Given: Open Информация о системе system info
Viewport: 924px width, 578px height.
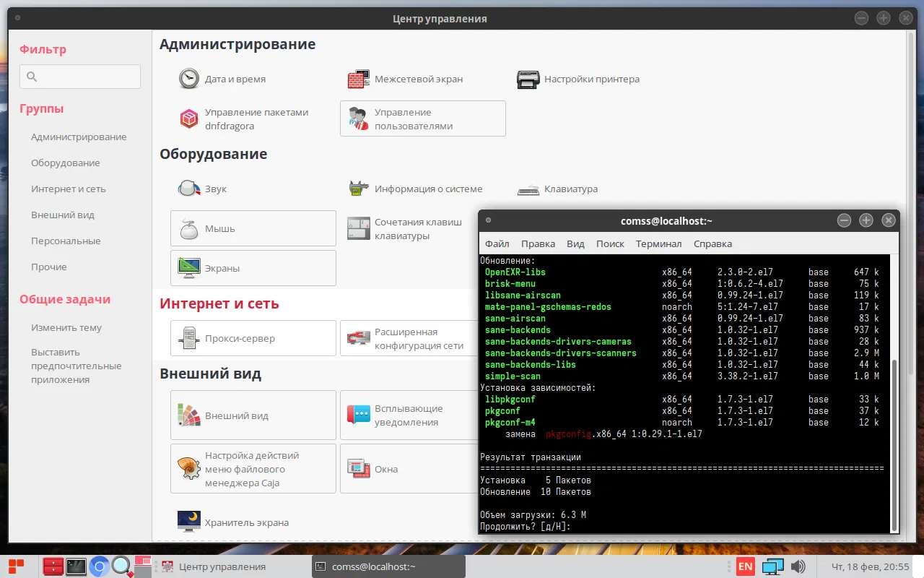Looking at the screenshot, I should 415,189.
